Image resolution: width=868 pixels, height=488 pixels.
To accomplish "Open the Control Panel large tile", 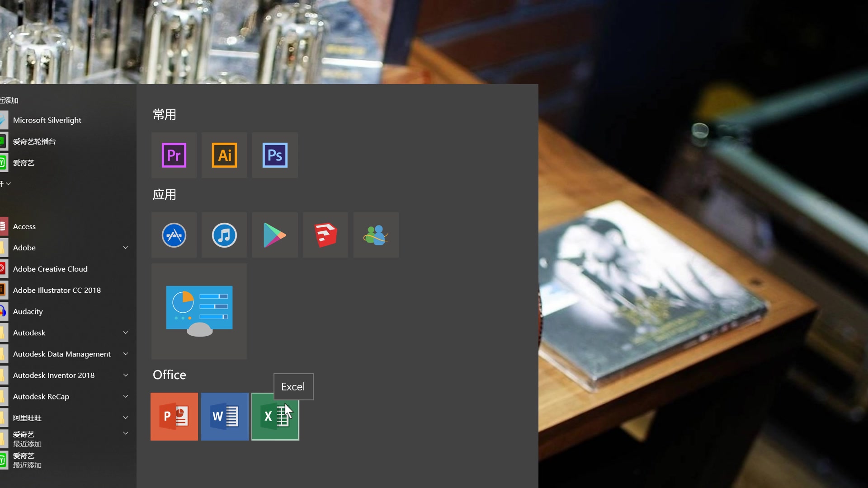I will pos(199,311).
